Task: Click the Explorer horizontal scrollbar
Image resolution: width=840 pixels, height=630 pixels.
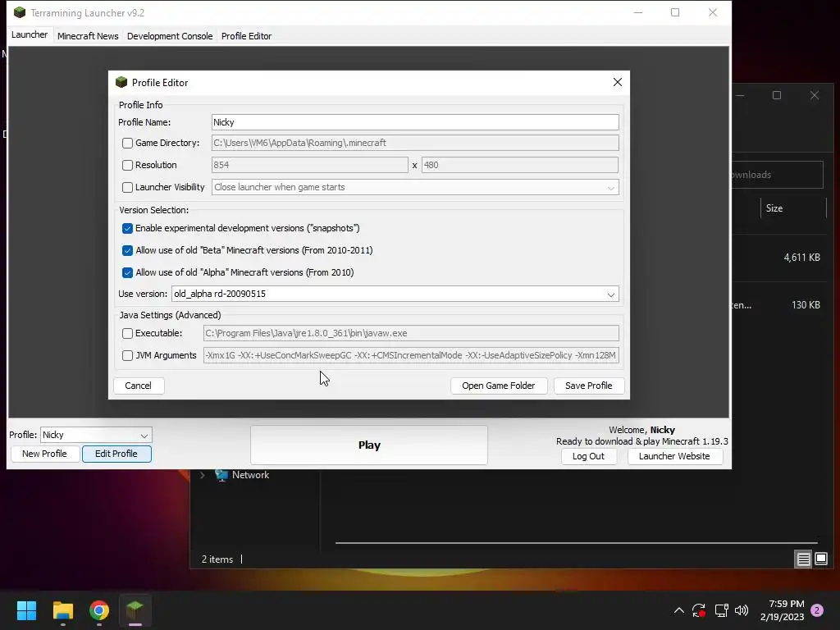Action: tap(576, 543)
